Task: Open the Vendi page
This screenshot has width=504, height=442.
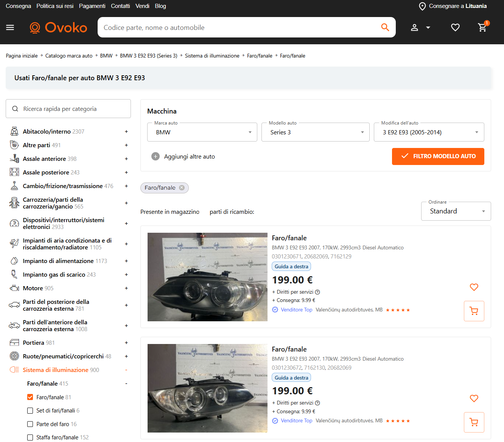Action: (142, 6)
